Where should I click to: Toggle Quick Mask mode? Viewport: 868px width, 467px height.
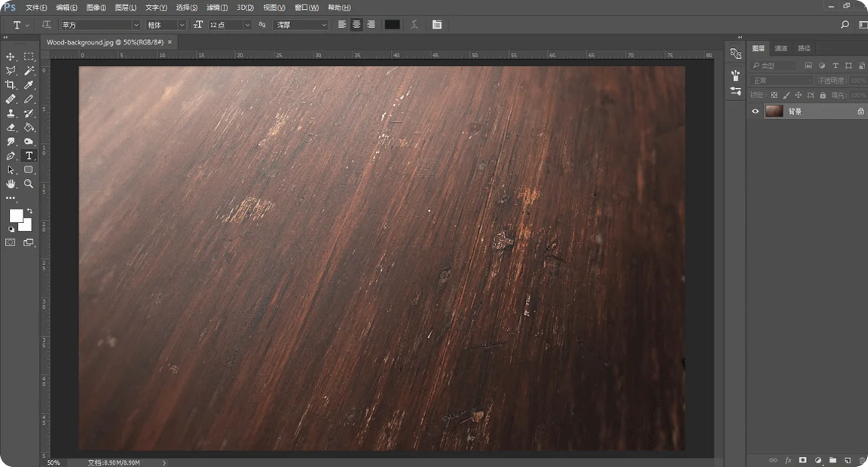tap(11, 243)
